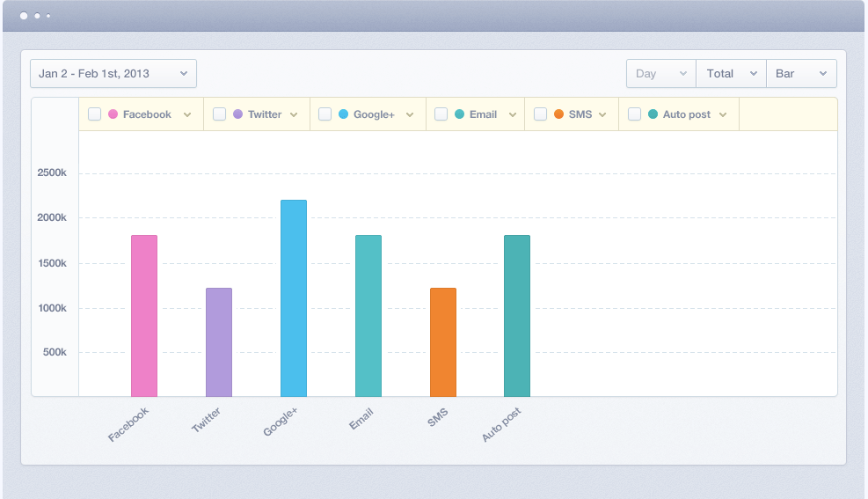Select the green Auto post bar in chart

517,316
